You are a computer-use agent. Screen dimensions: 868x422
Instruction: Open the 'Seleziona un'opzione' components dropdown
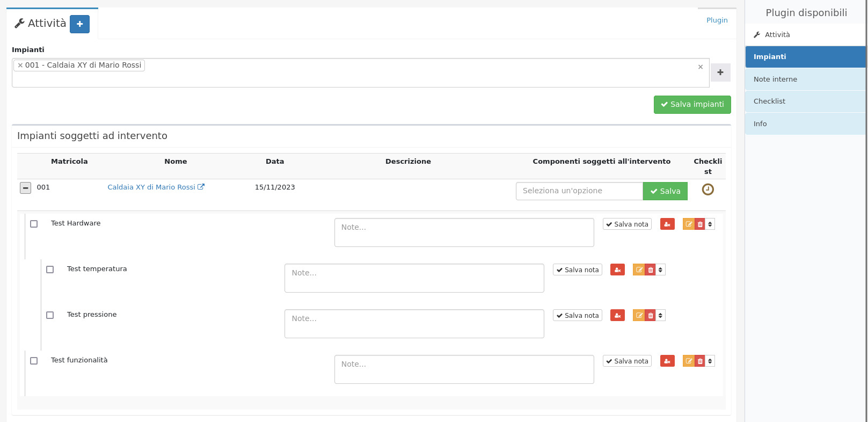click(x=579, y=191)
